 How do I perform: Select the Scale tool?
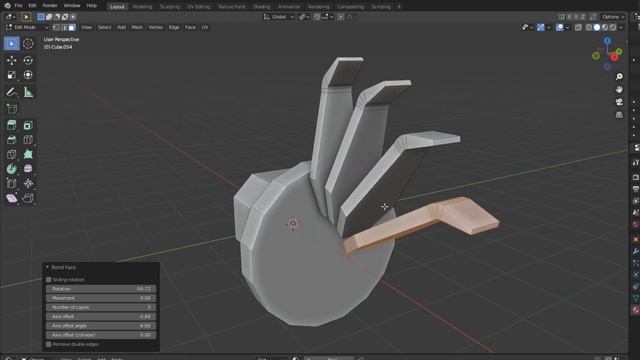pos(11,75)
